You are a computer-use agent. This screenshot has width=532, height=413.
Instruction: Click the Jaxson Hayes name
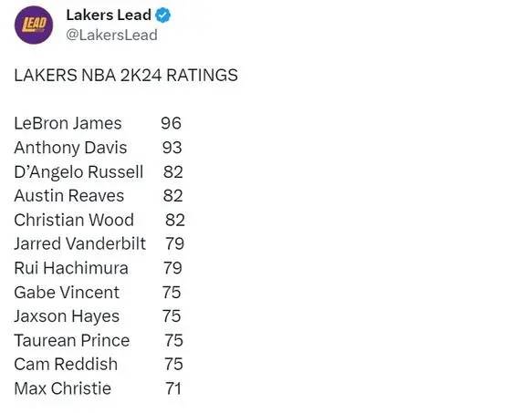coord(67,316)
